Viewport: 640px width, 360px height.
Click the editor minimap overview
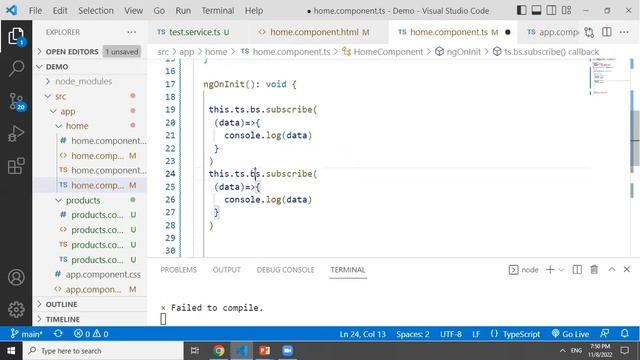[x=610, y=78]
